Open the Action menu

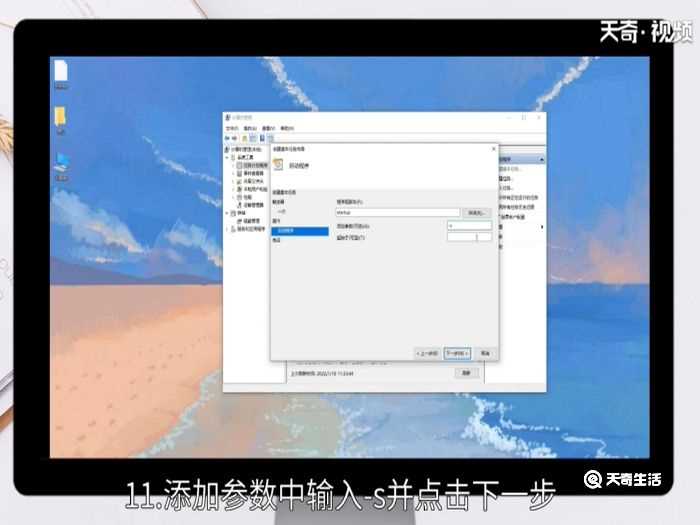click(249, 128)
